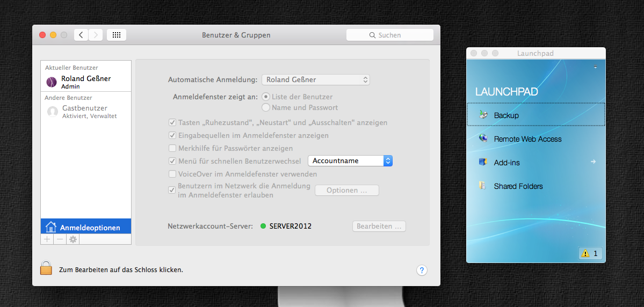The image size is (644, 307).
Task: Click the magnifier in the Suchen field
Action: [373, 35]
